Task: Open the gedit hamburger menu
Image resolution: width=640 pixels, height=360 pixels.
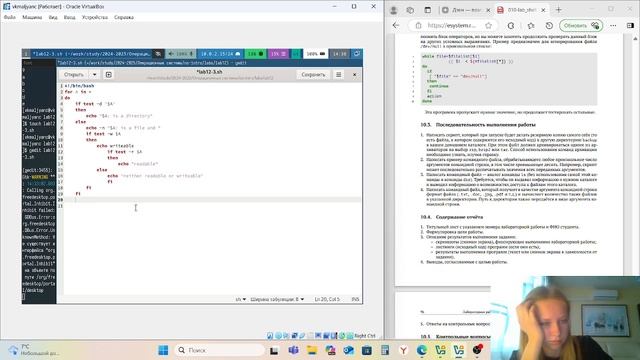Action: point(338,75)
